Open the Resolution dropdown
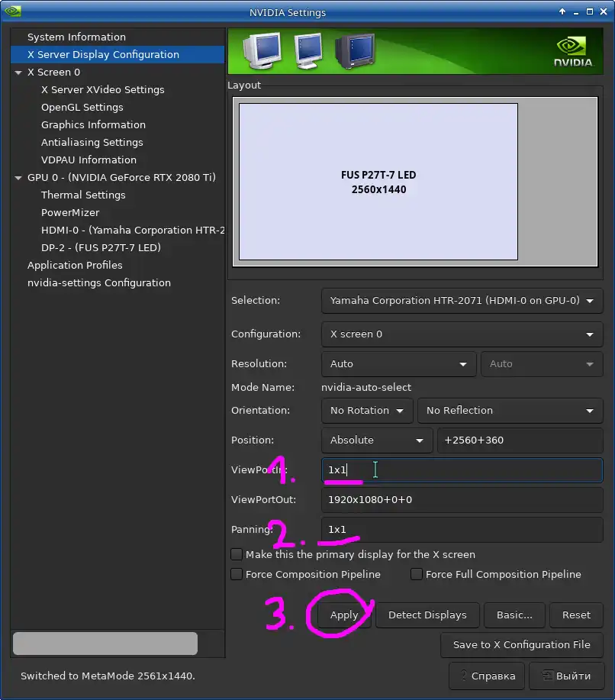The width and height of the screenshot is (615, 700). (398, 364)
